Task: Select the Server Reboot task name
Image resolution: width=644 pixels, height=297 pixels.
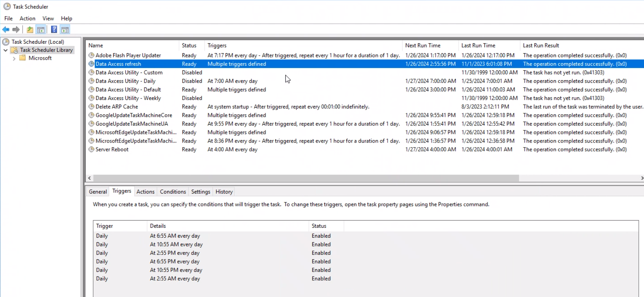Action: 112,149
